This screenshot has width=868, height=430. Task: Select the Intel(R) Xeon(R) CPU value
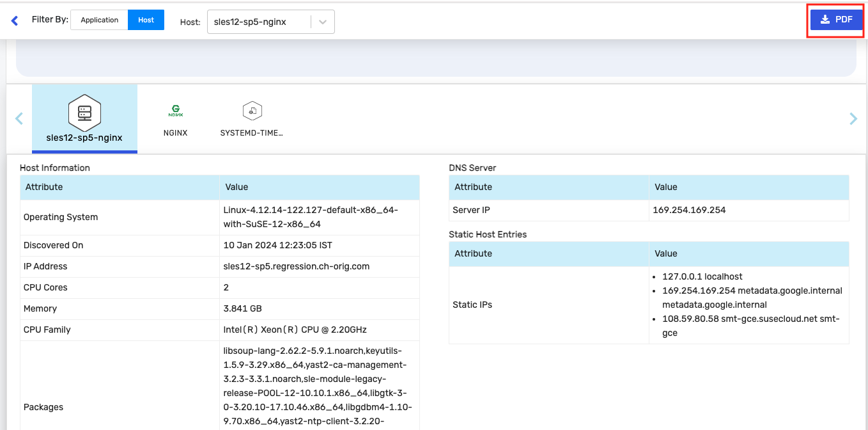coord(295,330)
